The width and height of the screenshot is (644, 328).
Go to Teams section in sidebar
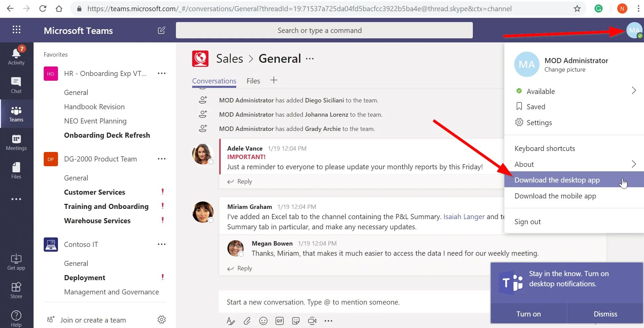click(x=16, y=114)
